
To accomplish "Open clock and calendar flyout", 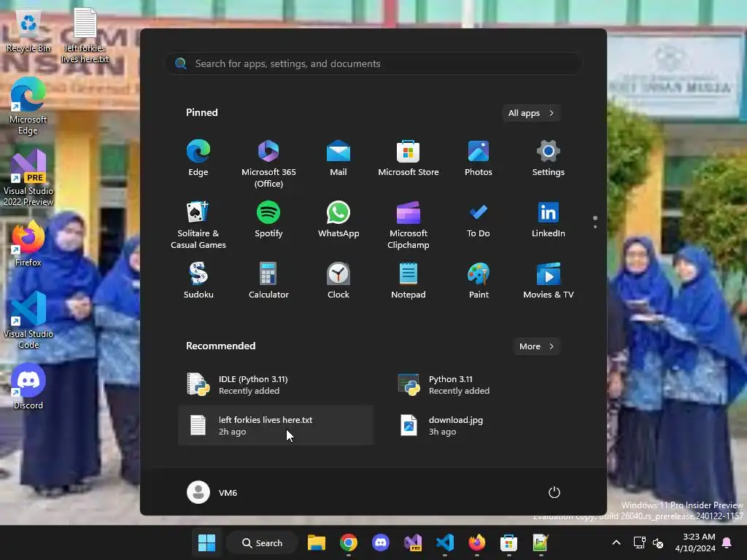I will coord(695,542).
